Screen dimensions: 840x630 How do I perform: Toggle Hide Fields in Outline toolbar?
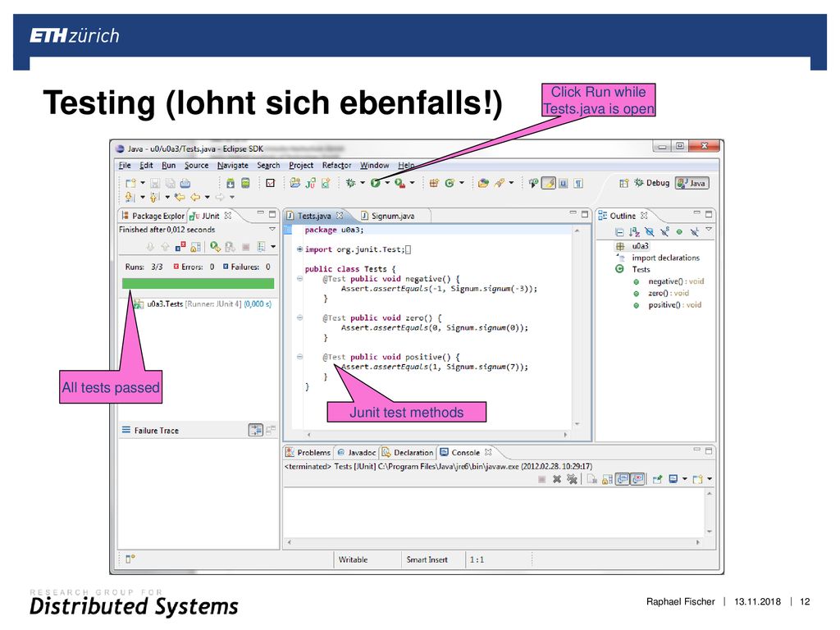pos(650,232)
